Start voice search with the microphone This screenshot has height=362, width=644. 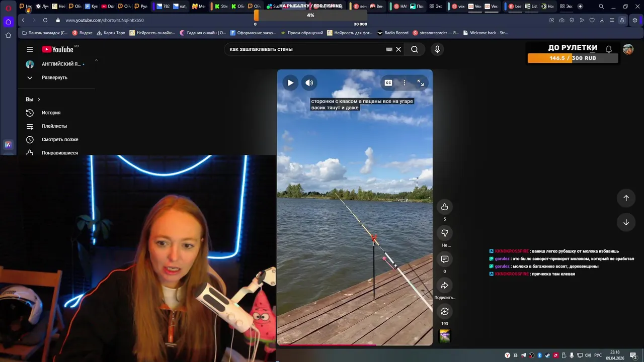pyautogui.click(x=437, y=49)
